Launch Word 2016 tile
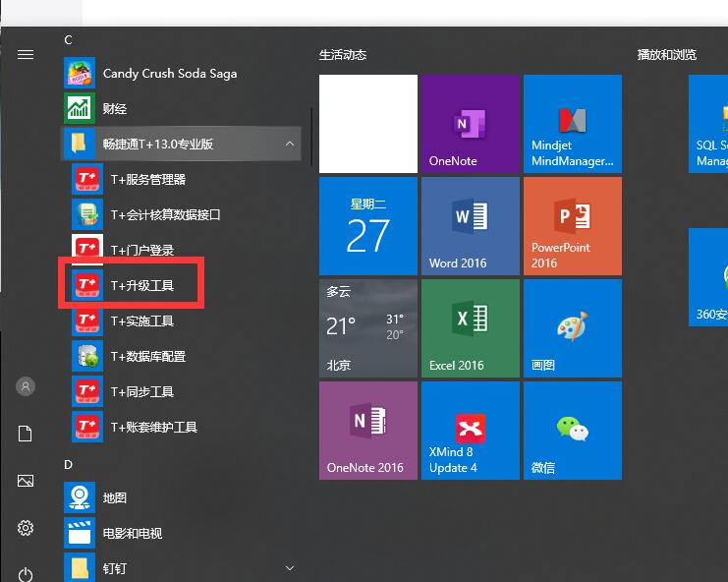Screen dimensions: 728x582 [x=471, y=226]
